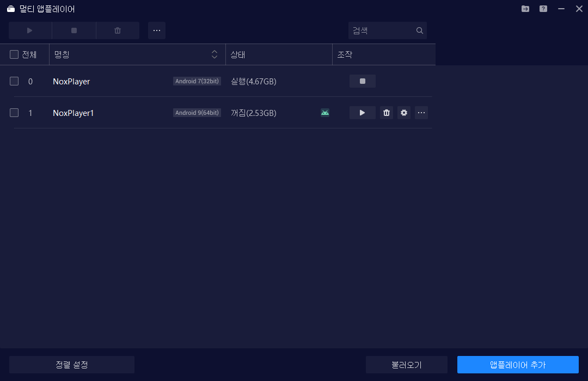Click the 명칭 column header

click(x=137, y=54)
